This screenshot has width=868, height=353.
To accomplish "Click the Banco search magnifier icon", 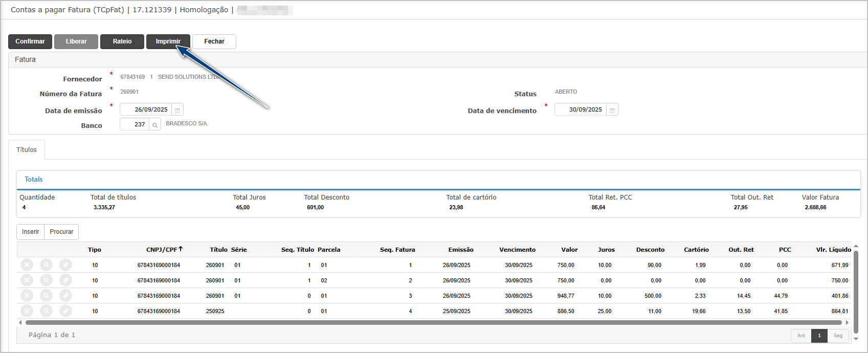I will tap(155, 125).
